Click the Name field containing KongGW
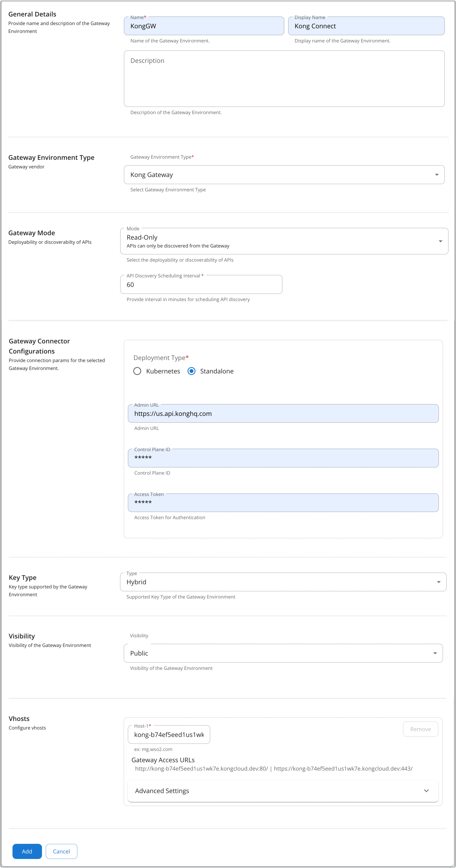Image resolution: width=456 pixels, height=868 pixels. click(204, 26)
